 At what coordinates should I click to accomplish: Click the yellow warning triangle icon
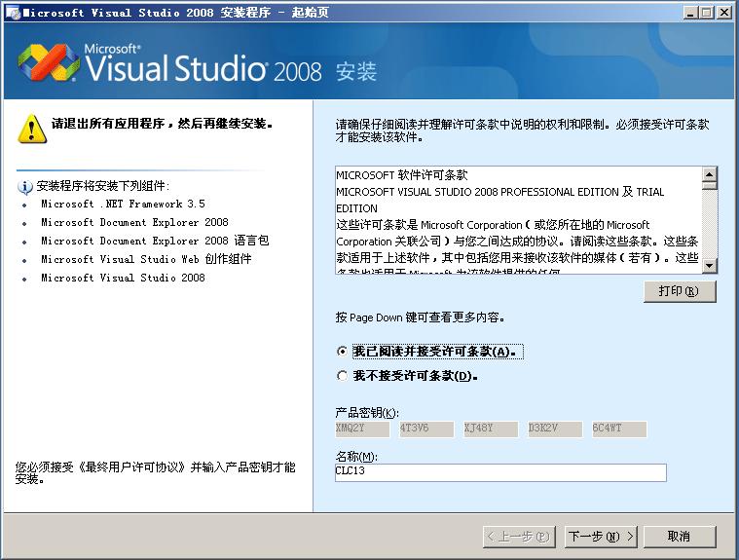coord(31,129)
